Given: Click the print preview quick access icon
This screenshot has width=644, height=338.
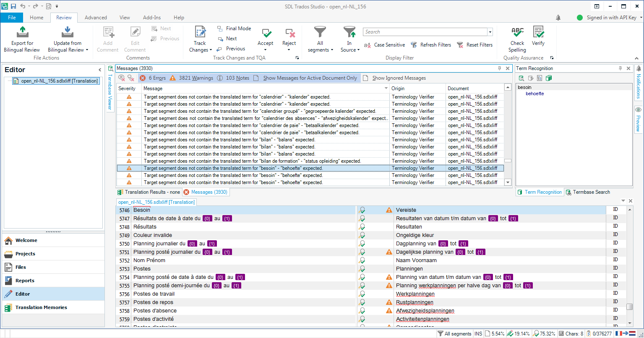Looking at the screenshot, I should (48, 6).
